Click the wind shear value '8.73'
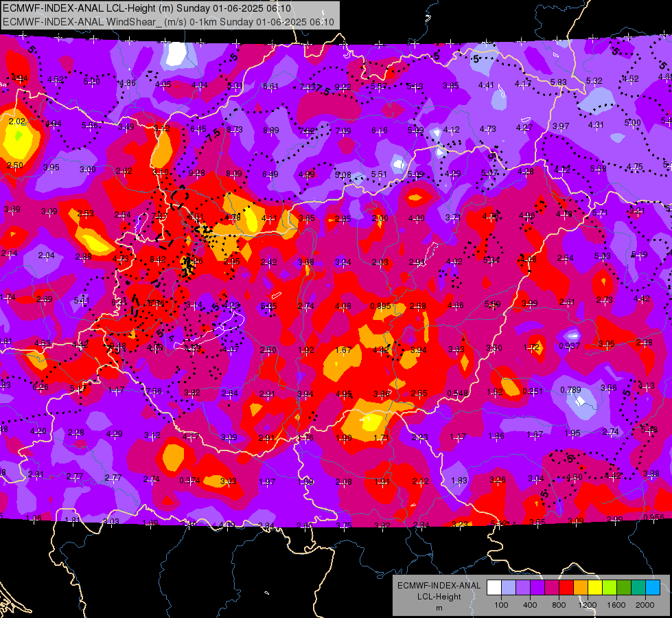 (235, 130)
